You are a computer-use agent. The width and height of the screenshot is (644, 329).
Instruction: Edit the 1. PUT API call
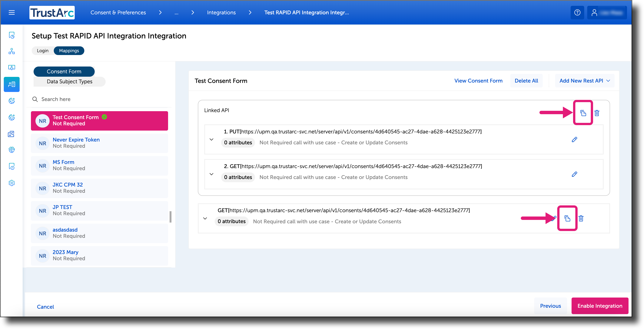[574, 139]
